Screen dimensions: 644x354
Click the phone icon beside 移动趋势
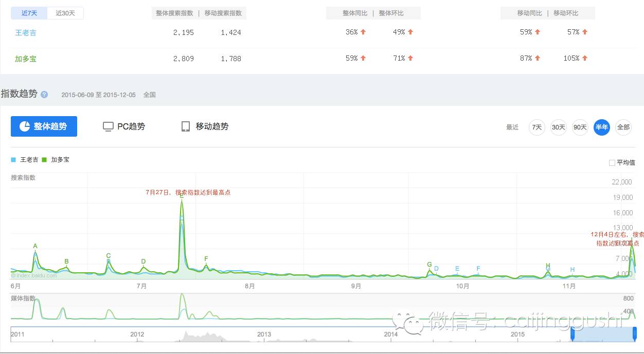pyautogui.click(x=186, y=126)
